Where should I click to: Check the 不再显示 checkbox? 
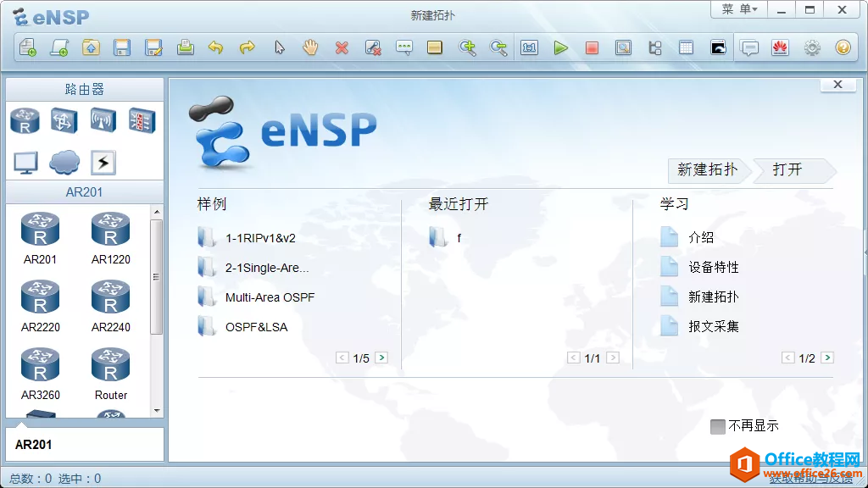click(x=718, y=427)
